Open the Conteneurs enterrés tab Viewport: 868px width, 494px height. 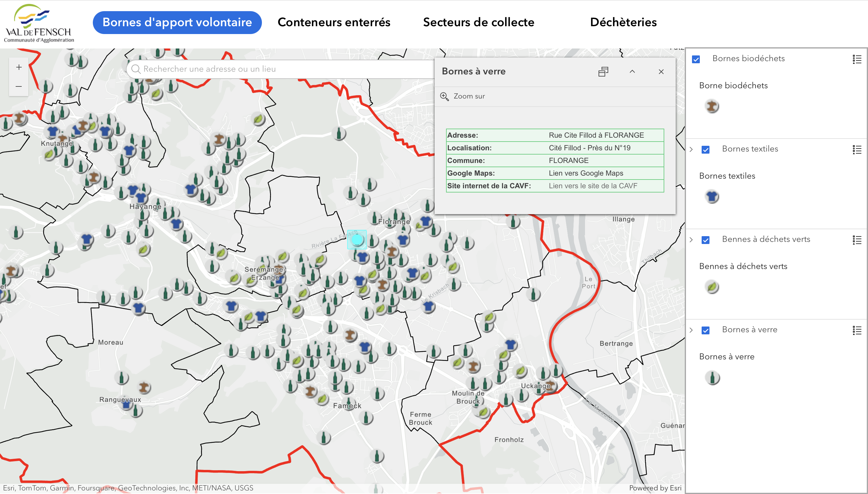334,22
